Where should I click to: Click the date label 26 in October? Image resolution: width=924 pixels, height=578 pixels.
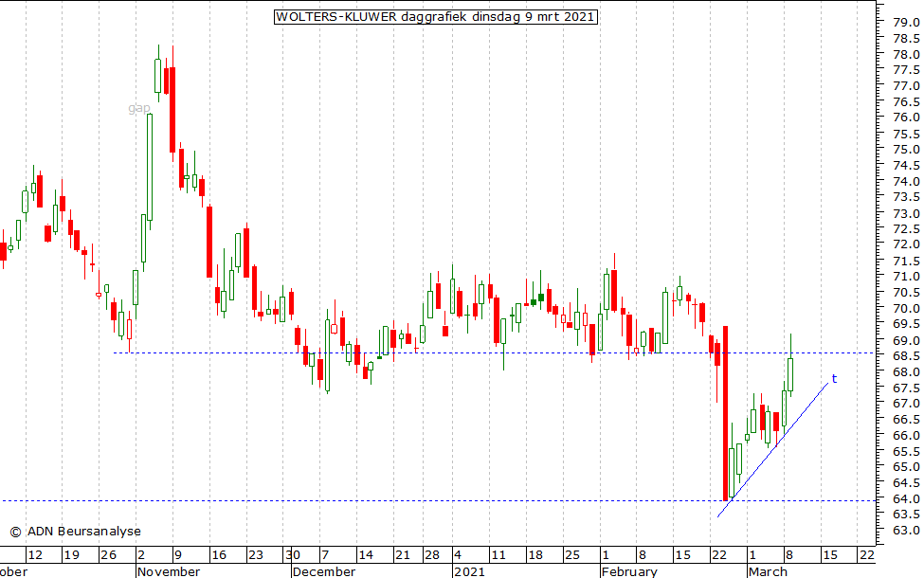coord(108,555)
